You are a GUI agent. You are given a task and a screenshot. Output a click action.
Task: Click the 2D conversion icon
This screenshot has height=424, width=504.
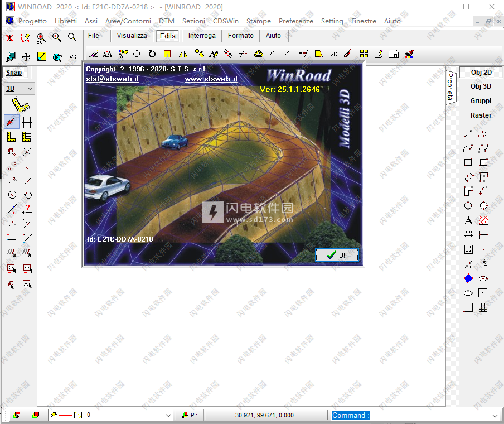tap(334, 54)
